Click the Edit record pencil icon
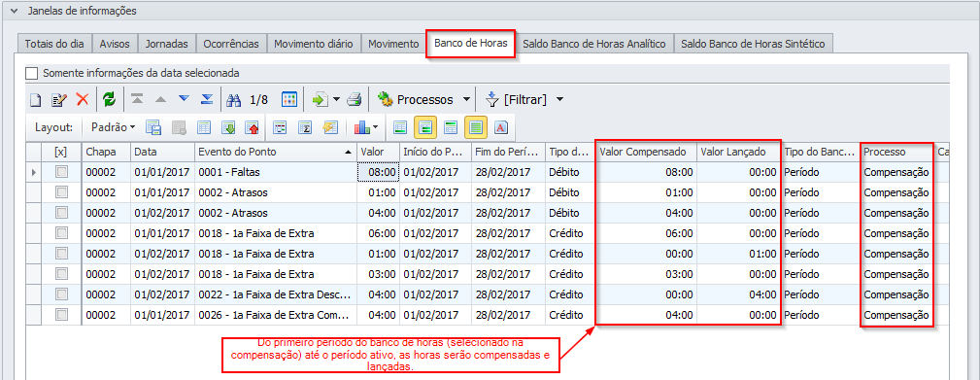The width and height of the screenshot is (980, 380). 59,99
